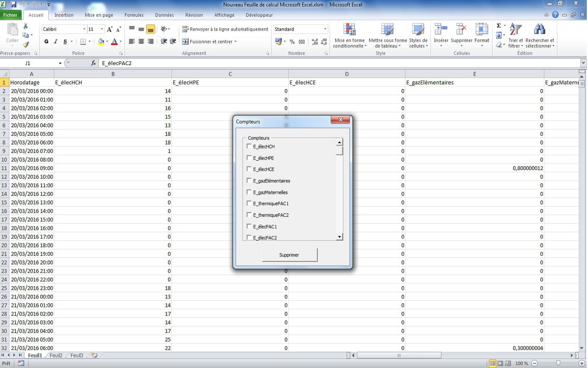Viewport: 588px width, 368px height.
Task: Open Styles de cellules menu
Action: click(419, 36)
